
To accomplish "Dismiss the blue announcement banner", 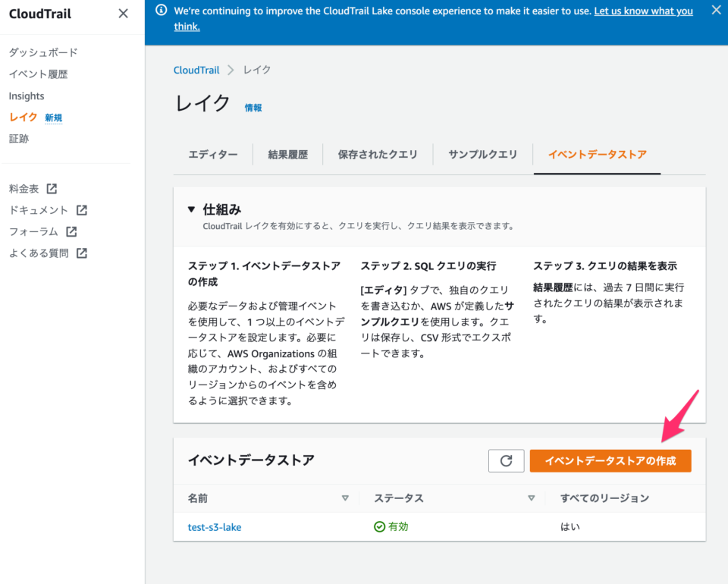I will pyautogui.click(x=716, y=10).
